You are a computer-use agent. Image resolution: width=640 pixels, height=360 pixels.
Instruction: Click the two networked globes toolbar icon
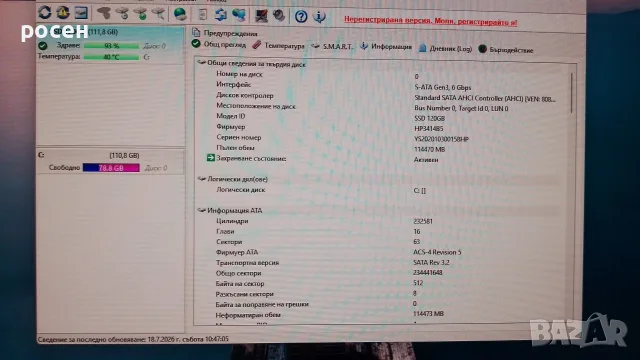(x=239, y=15)
